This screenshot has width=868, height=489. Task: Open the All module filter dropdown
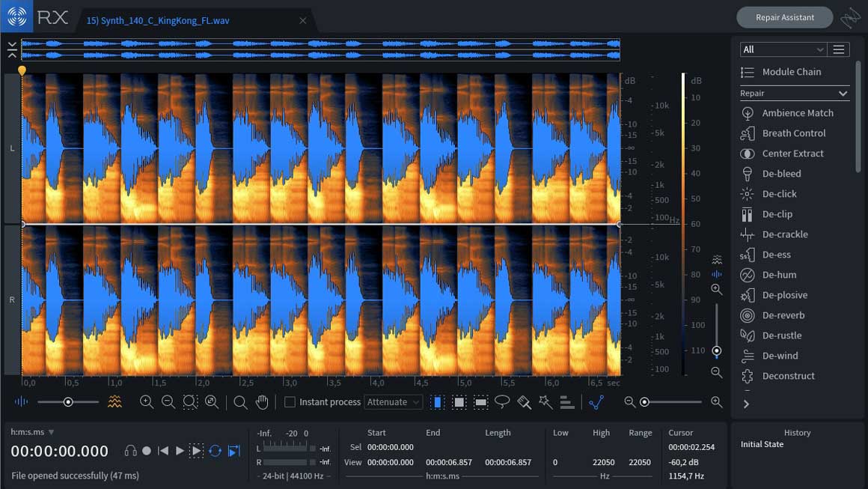click(x=783, y=49)
